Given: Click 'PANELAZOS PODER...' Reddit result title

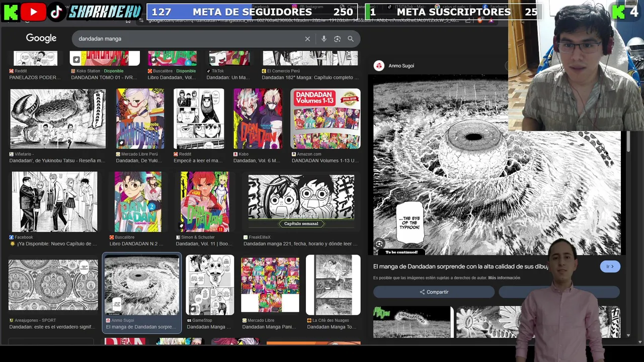Looking at the screenshot, I should click(x=35, y=77).
